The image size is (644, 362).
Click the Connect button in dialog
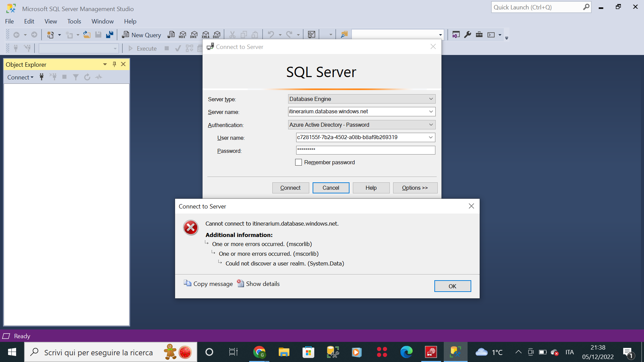pyautogui.click(x=290, y=188)
